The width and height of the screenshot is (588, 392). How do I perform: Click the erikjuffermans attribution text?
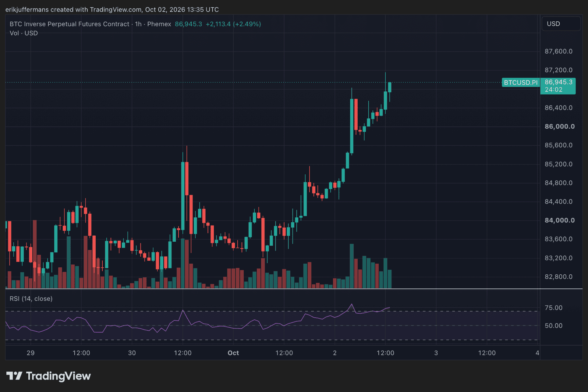[x=112, y=9]
